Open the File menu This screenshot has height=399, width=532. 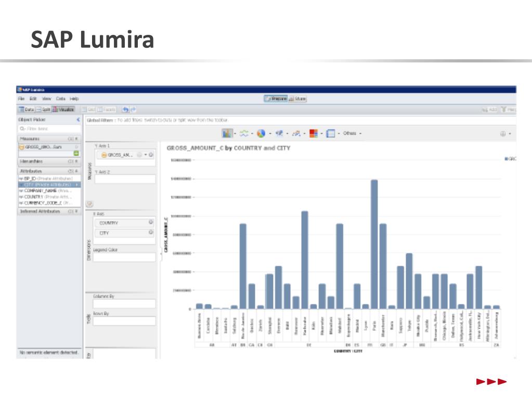tap(21, 99)
